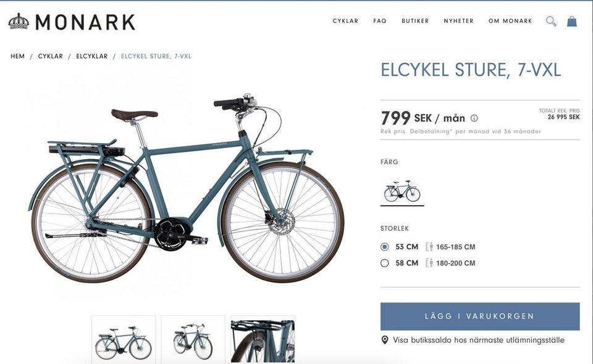Choose the blue-grey bike color swatch under Färg
Image resolution: width=593 pixels, height=364 pixels.
(x=402, y=191)
